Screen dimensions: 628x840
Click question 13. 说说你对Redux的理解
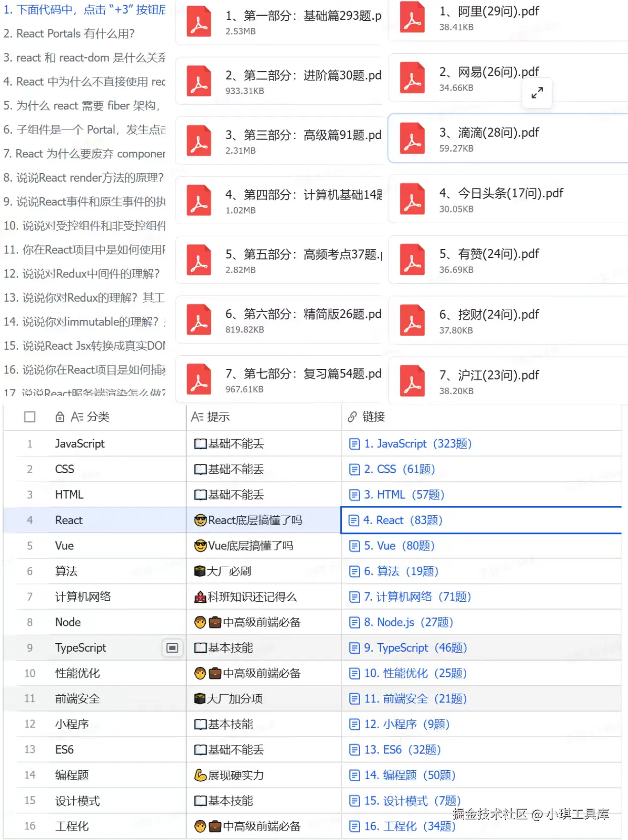click(x=84, y=298)
